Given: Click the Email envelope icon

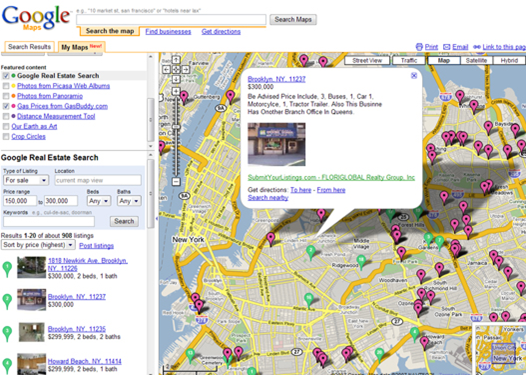Looking at the screenshot, I should point(446,47).
